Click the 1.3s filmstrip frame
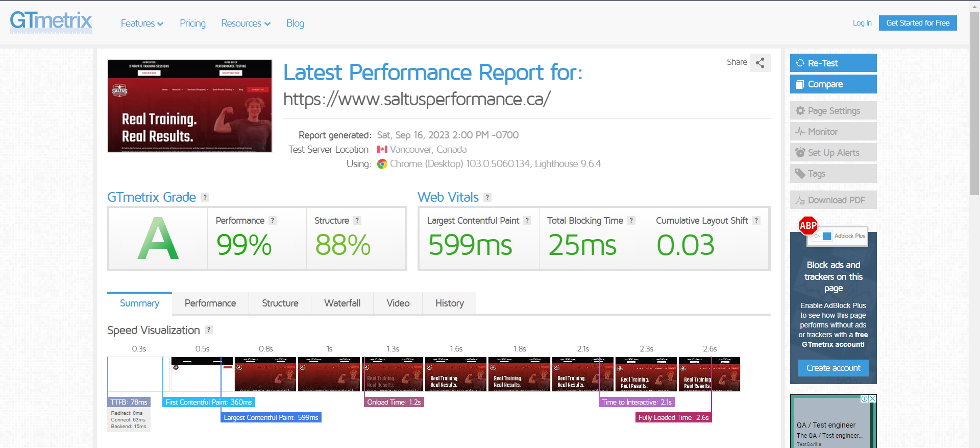Image resolution: width=980 pixels, height=448 pixels. tap(393, 374)
